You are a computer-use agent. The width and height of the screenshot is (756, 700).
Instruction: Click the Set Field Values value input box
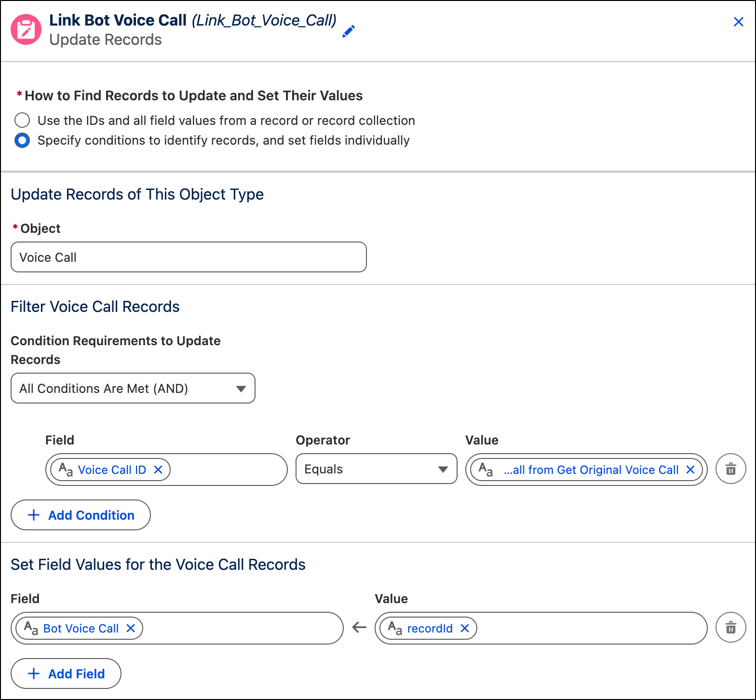point(541,628)
